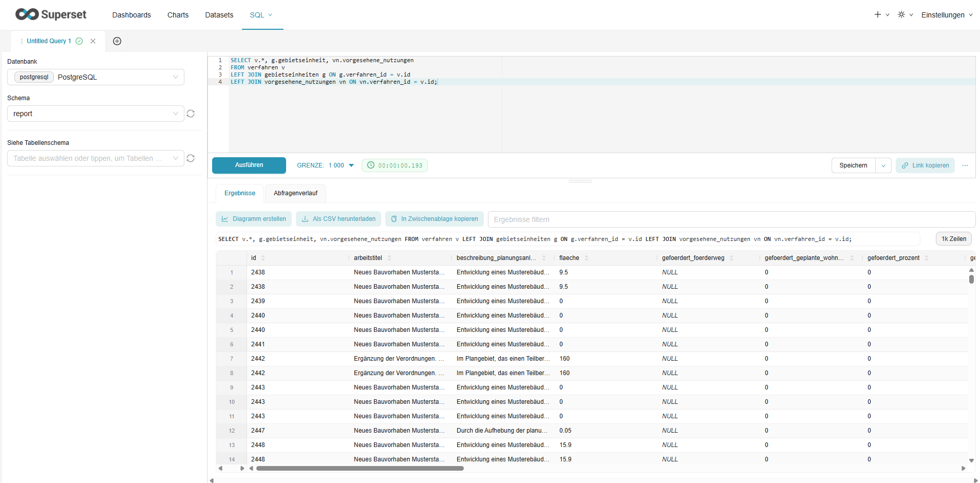This screenshot has height=483, width=980.
Task: Add a new query tab
Action: point(117,41)
